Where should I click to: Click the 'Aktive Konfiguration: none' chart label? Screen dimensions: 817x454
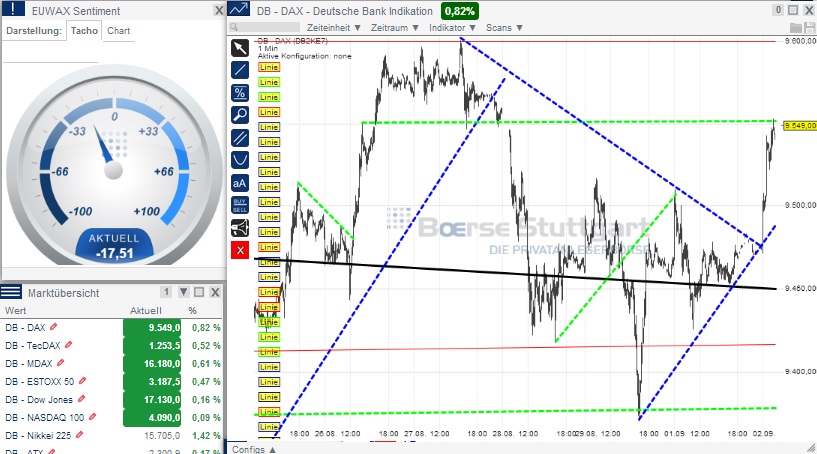tap(304, 56)
